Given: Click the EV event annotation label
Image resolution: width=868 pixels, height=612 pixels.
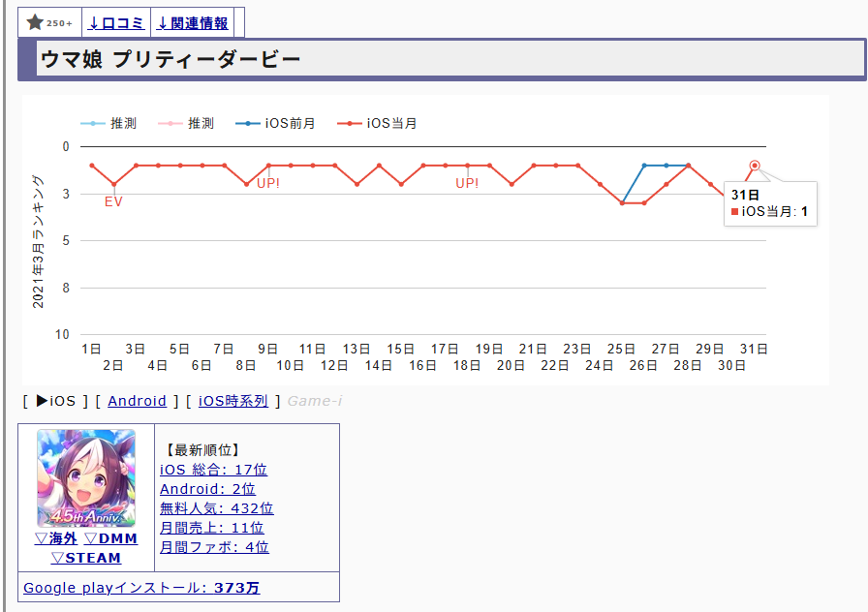Looking at the screenshot, I should (113, 201).
